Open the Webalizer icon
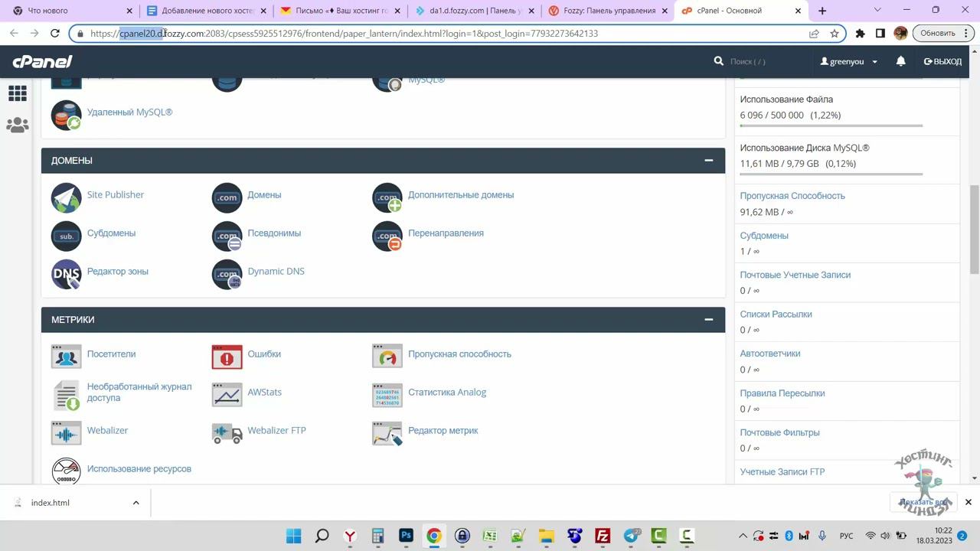 [x=66, y=432]
